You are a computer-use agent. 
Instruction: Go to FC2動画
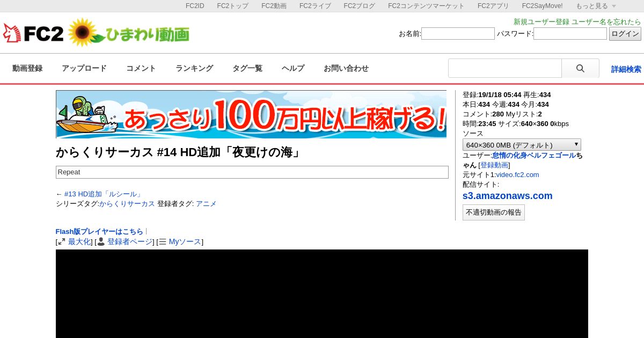coord(274,6)
